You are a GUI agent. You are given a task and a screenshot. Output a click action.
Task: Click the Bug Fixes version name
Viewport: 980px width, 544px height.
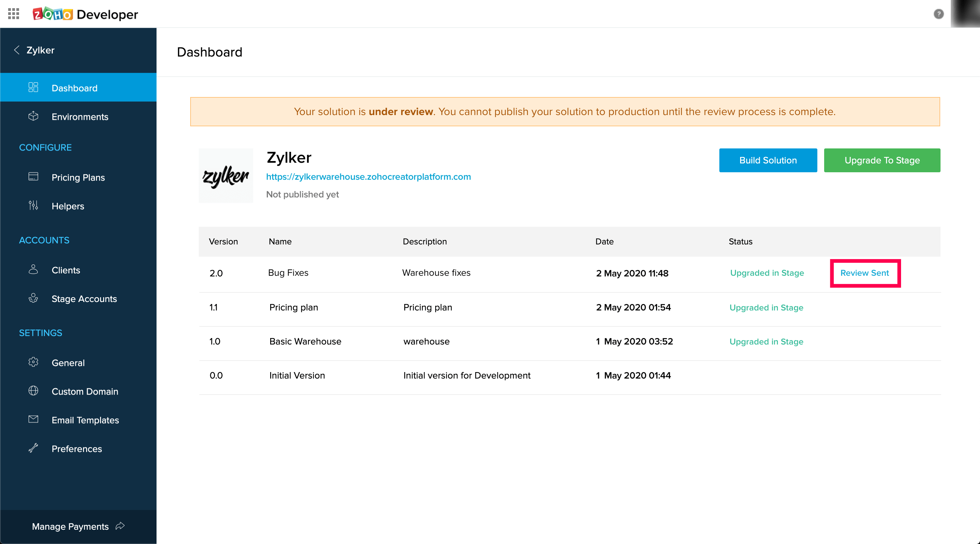tap(288, 273)
